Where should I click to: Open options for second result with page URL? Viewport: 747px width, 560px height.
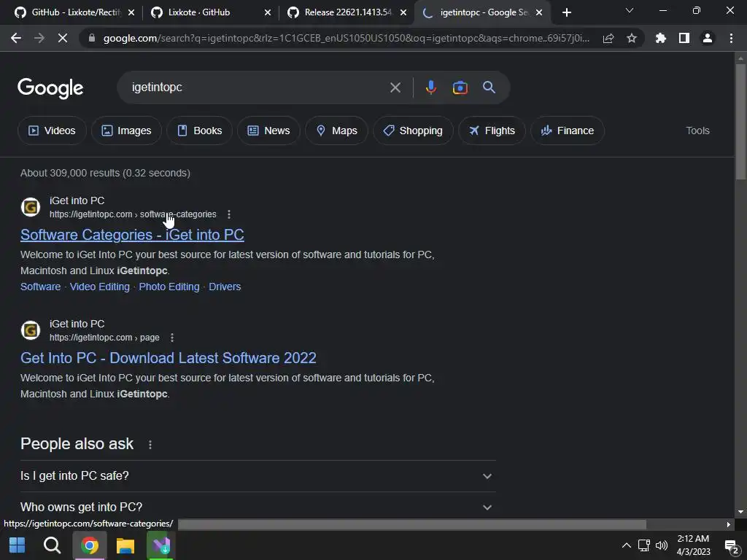[x=172, y=338]
